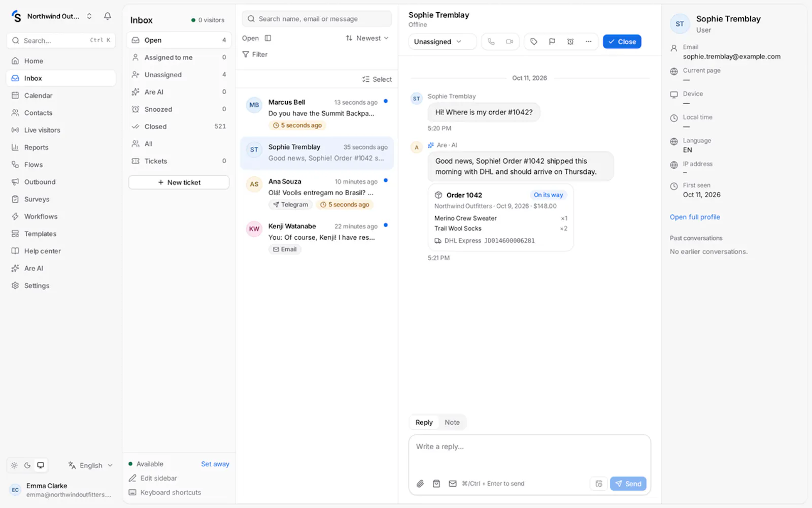Open more options ellipsis in the conversation header
The image size is (812, 508).
point(589,42)
